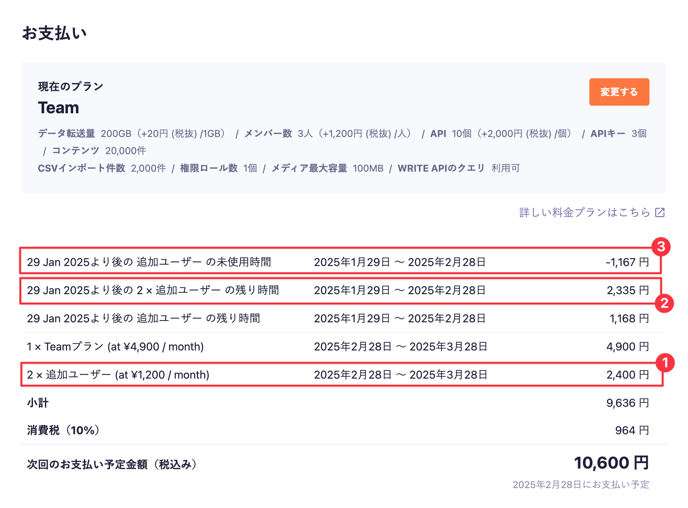This screenshot has height=508, width=688.
Task: Click the 2,400 円 amount
Action: pyautogui.click(x=627, y=375)
